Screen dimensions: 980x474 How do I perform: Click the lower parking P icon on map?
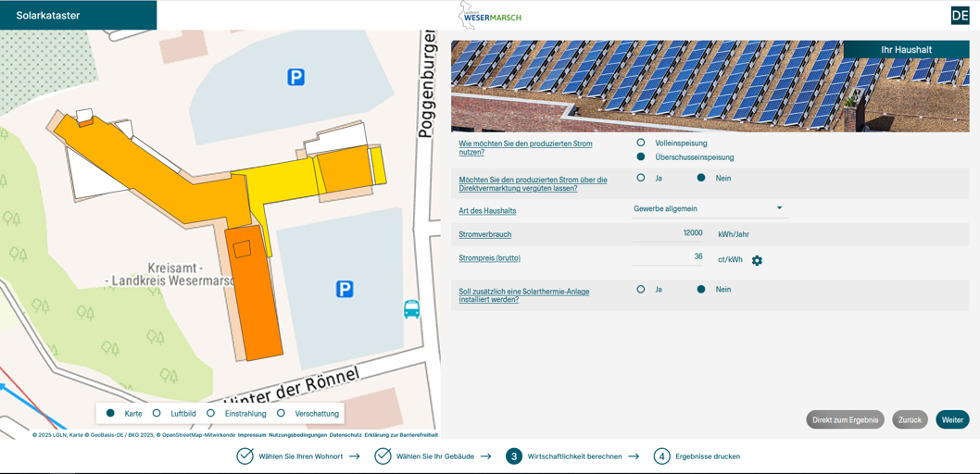(x=345, y=289)
